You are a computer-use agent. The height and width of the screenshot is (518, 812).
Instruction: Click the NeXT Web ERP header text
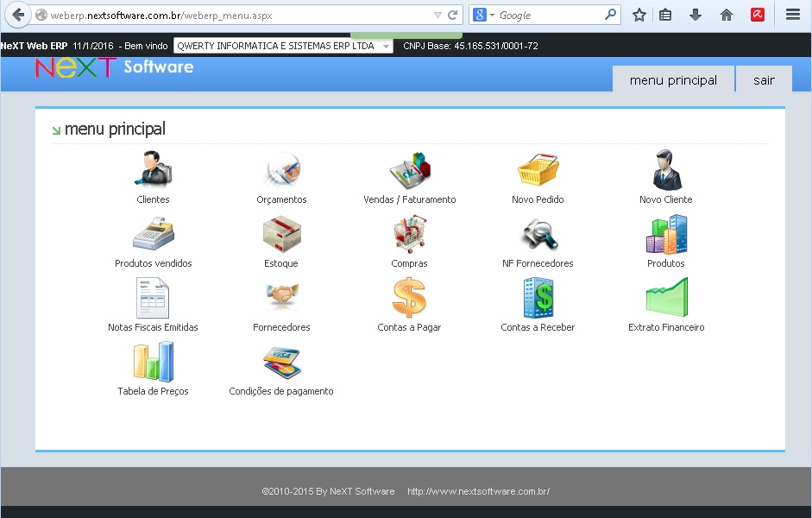[35, 46]
